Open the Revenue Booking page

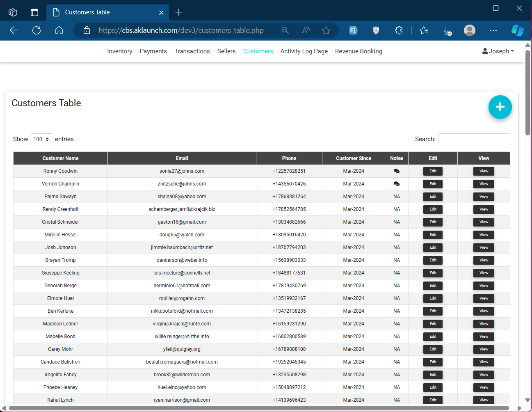pyautogui.click(x=358, y=51)
